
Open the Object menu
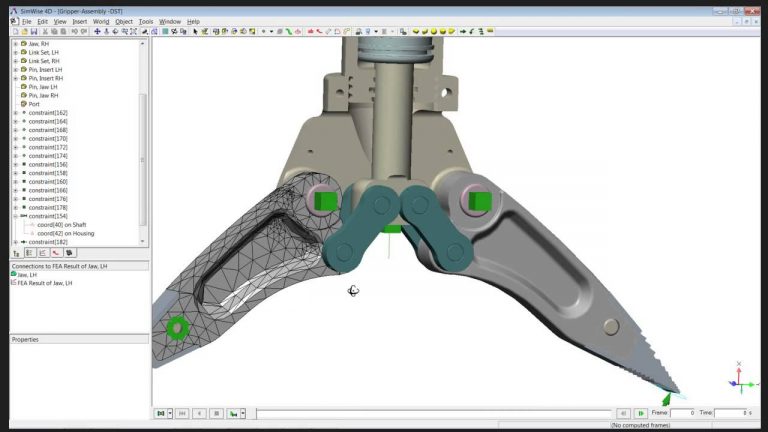click(124, 22)
